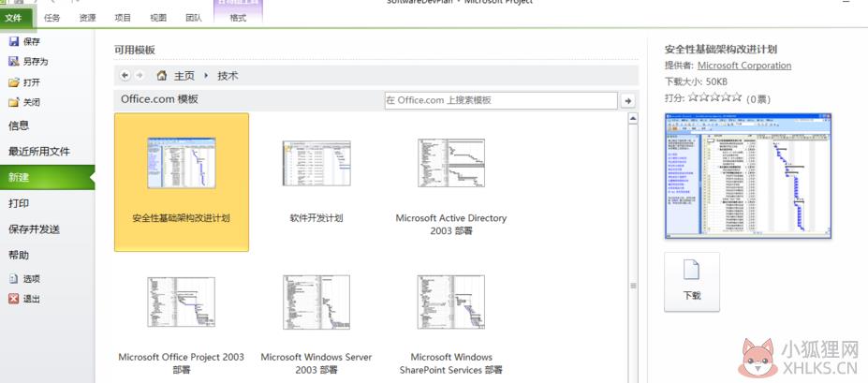This screenshot has height=383, width=868.
Task: Go forward with the right arrow button
Action: [x=139, y=75]
